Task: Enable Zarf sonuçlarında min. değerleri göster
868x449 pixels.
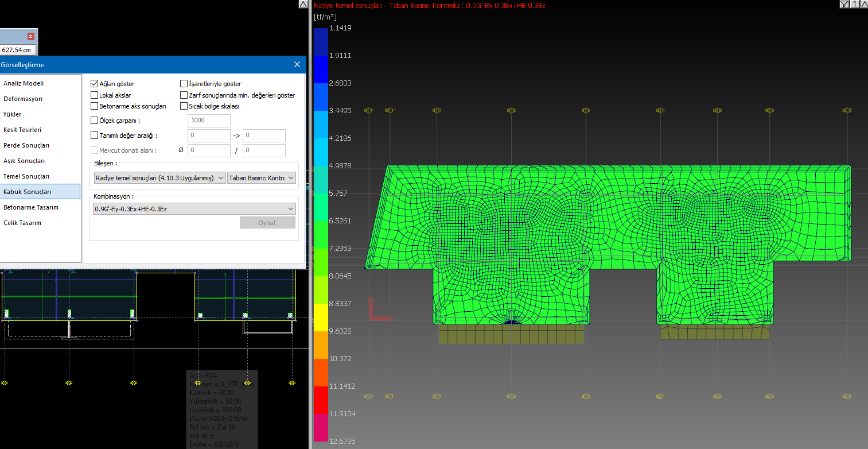Action: point(184,95)
